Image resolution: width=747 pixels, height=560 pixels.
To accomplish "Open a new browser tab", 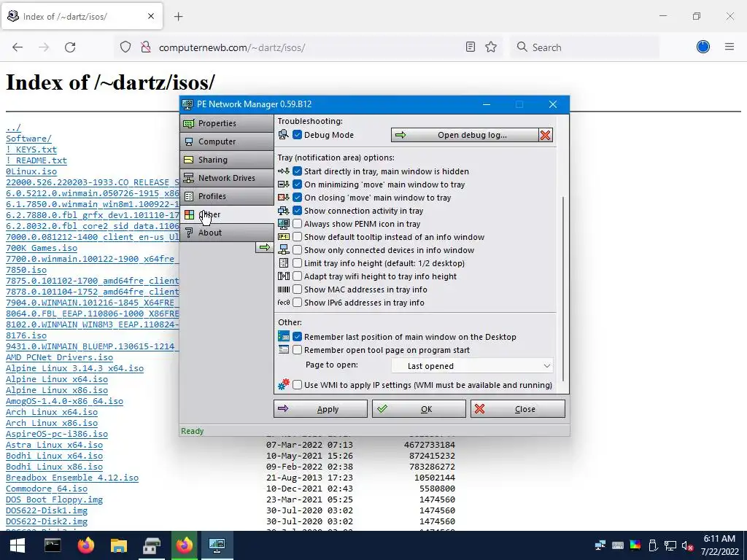I will tap(178, 17).
